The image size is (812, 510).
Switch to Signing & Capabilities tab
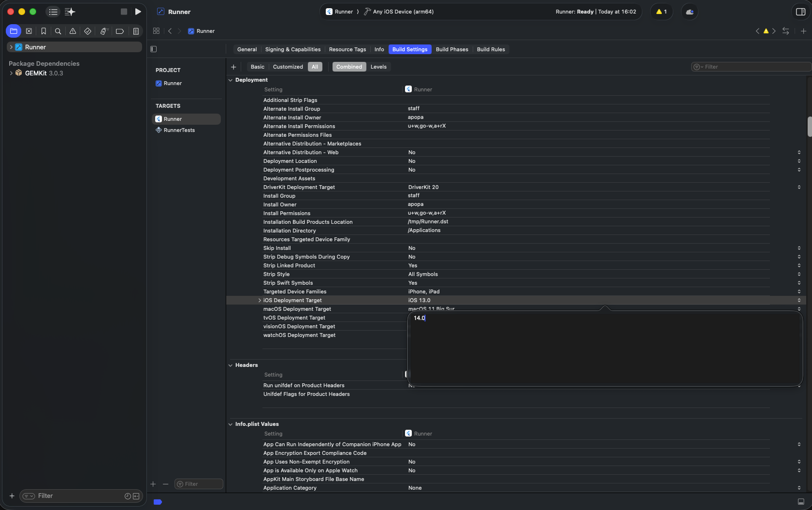[292, 49]
